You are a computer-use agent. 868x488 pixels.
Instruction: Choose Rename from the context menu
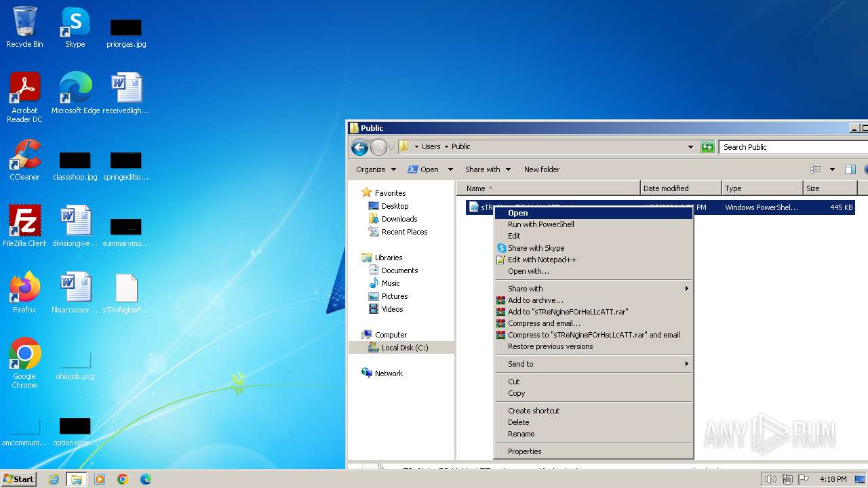point(593,434)
